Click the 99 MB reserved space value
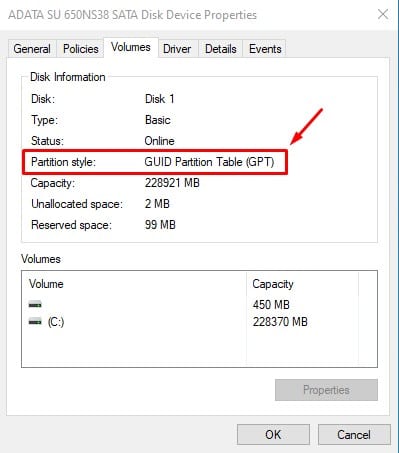The image size is (399, 453). click(160, 225)
